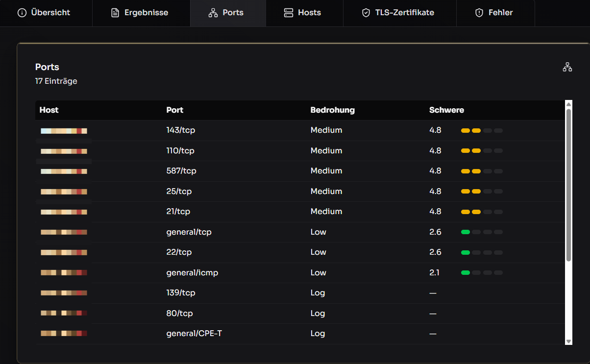The height and width of the screenshot is (364, 590).
Task: Click the blurred host in 80/tcp row
Action: (64, 313)
